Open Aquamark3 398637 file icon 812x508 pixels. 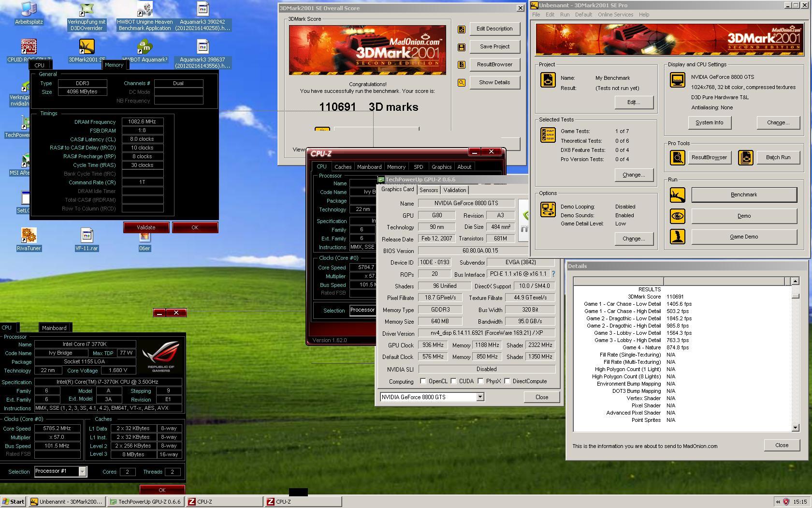point(203,47)
